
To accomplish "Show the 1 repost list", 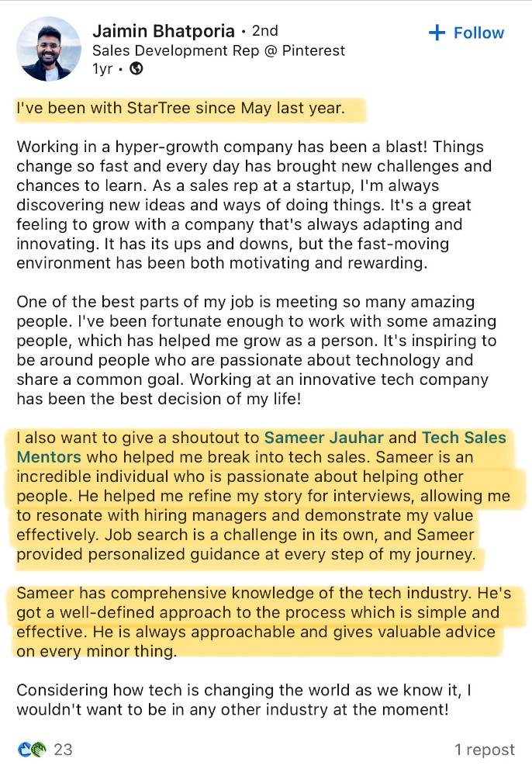I will point(484,749).
